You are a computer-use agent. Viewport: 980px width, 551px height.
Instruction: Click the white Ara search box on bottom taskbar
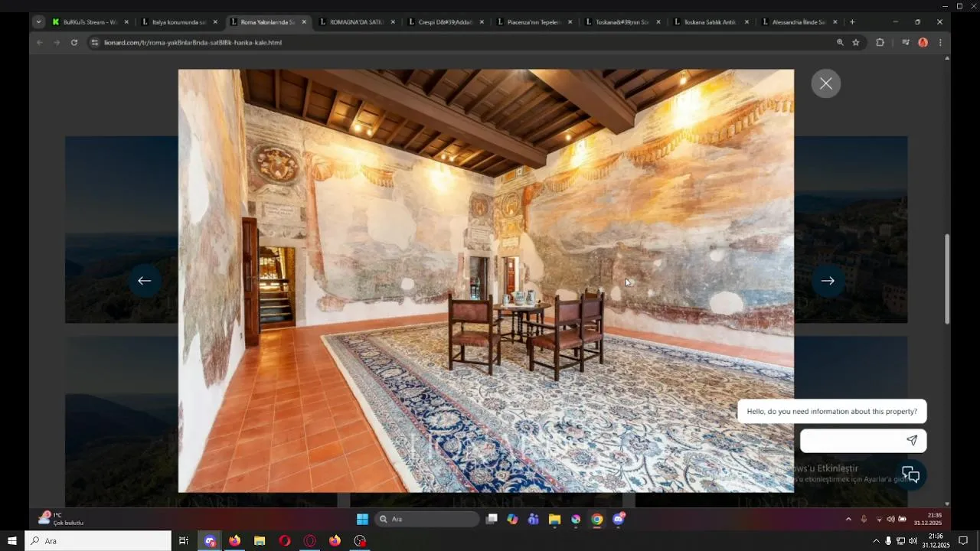click(x=98, y=541)
